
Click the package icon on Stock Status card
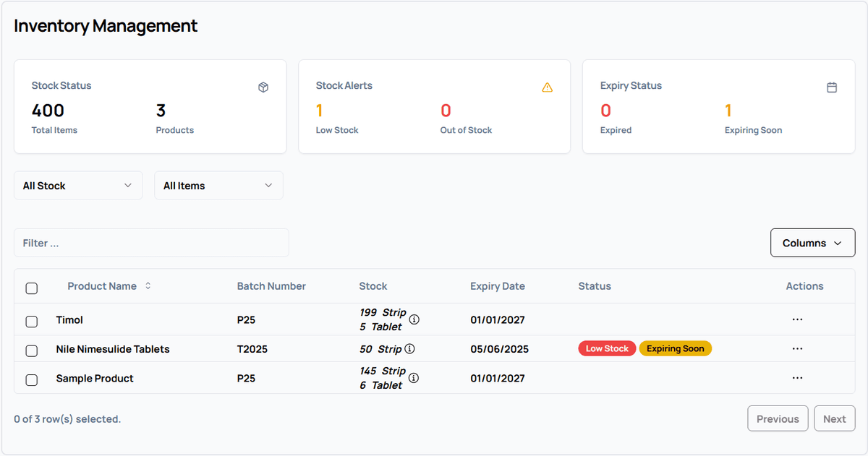pyautogui.click(x=263, y=87)
